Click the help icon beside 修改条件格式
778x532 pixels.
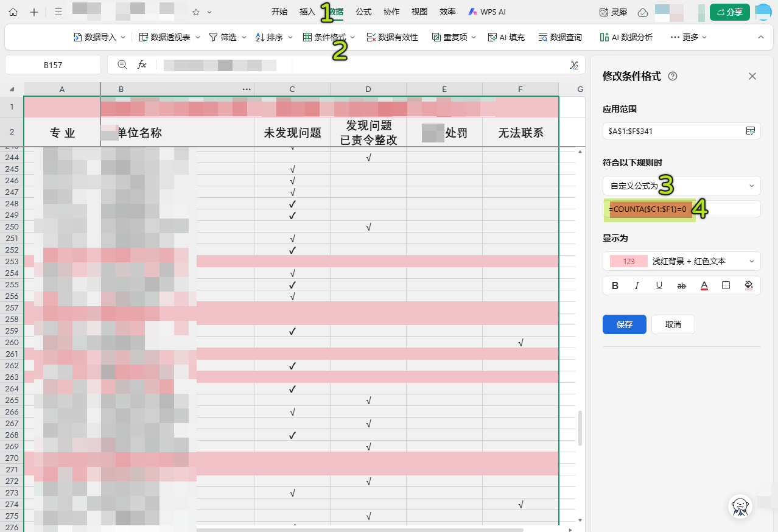pos(673,76)
